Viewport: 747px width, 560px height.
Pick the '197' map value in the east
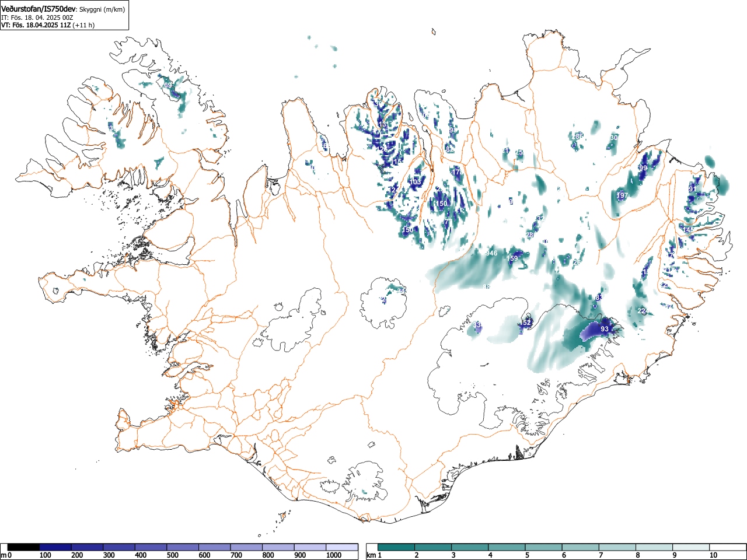(622, 195)
